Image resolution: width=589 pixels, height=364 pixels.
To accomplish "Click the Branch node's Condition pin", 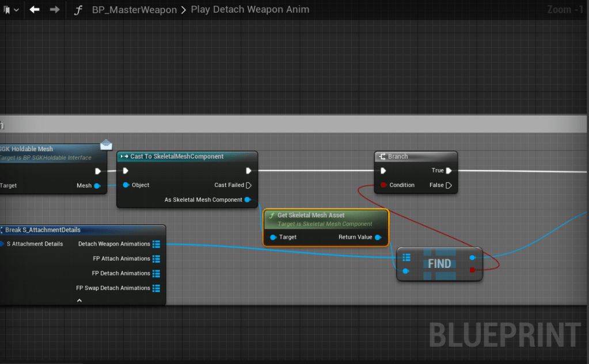I will (x=383, y=185).
